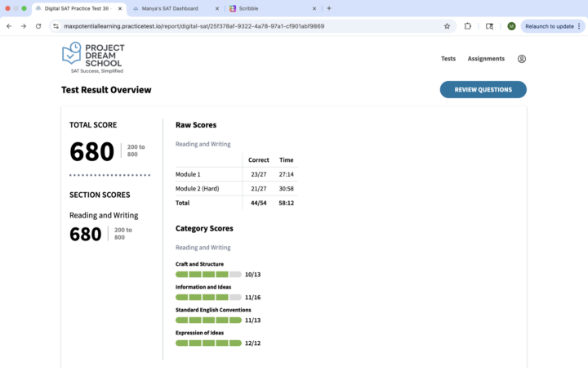Open the Assignments navigation link

(486, 59)
